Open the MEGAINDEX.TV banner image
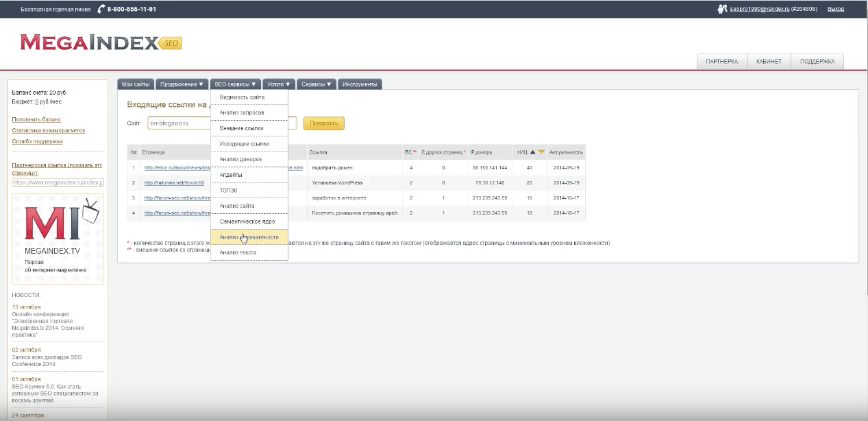 coord(58,239)
